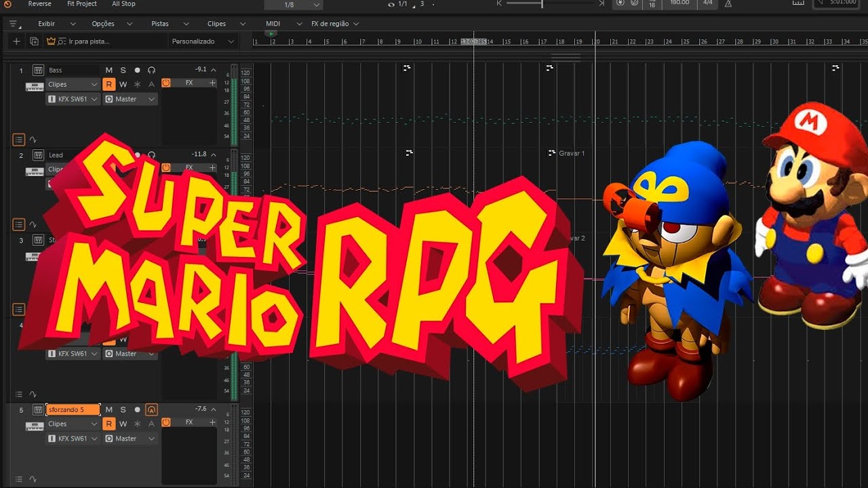Arm Bass track for recording

tap(137, 70)
